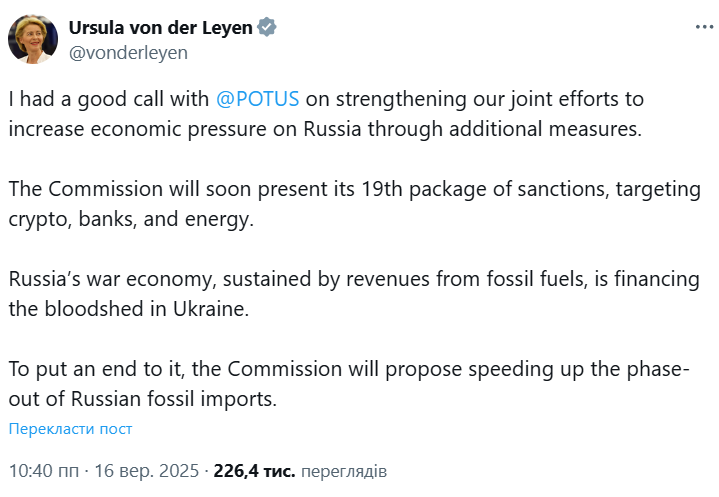Open Ursula von der Leyen's profile avatar
The height and width of the screenshot is (497, 719).
tap(33, 39)
